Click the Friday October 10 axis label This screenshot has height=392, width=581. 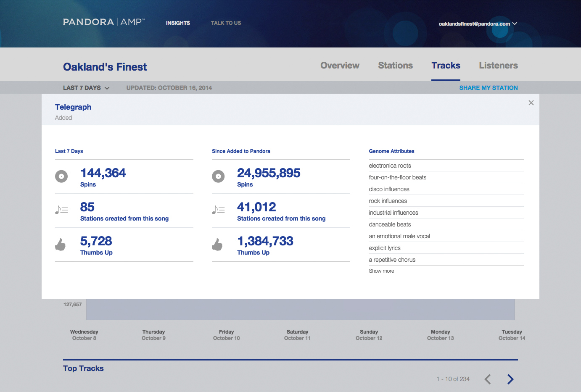click(226, 335)
